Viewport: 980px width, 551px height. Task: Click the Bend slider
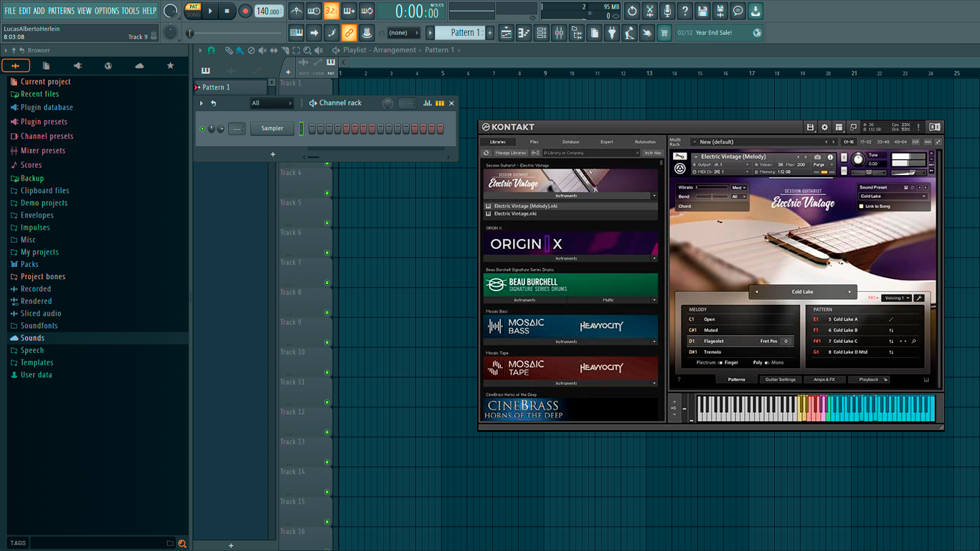712,197
